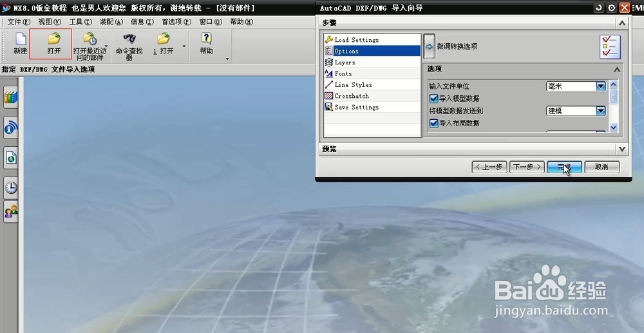Open the 装配(A) menu

tap(111, 22)
